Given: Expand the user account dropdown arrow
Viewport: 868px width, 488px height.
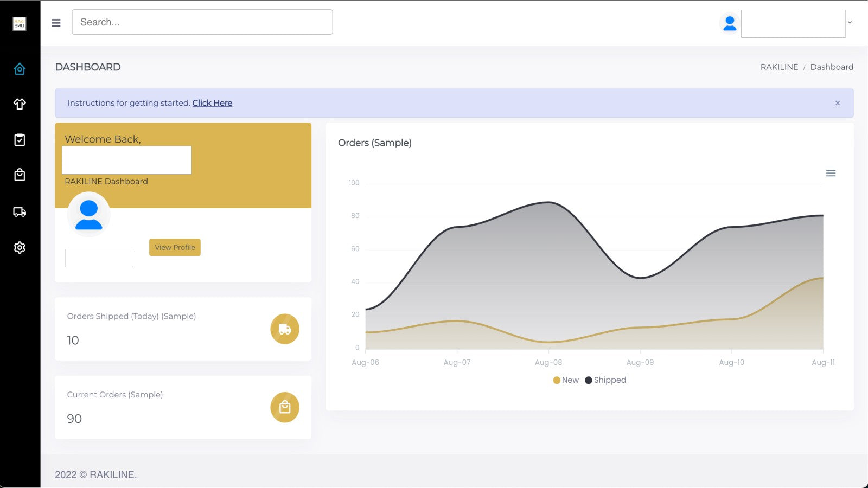Looking at the screenshot, I should [850, 23].
